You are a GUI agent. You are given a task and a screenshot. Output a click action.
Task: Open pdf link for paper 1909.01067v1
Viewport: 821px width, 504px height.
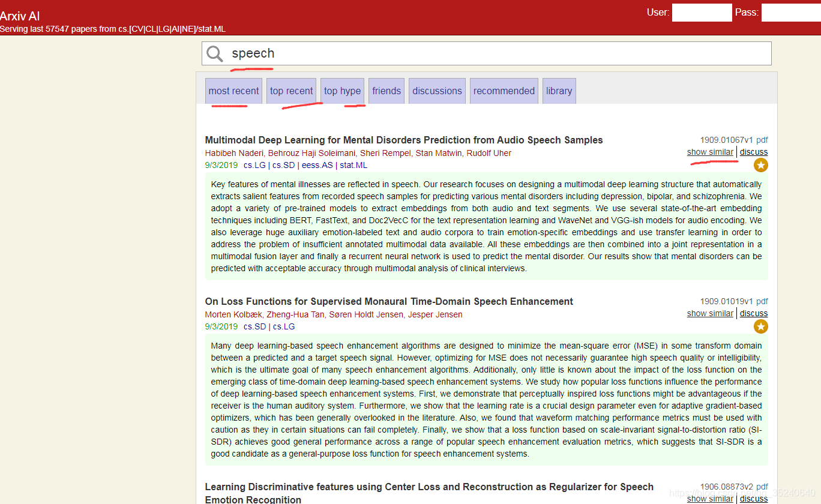[x=762, y=140]
